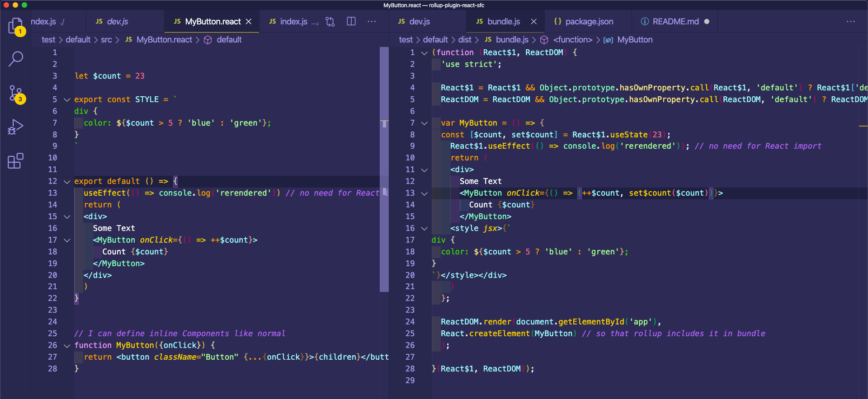This screenshot has height=399, width=868.
Task: Close the MyButton.react tab
Action: click(249, 22)
